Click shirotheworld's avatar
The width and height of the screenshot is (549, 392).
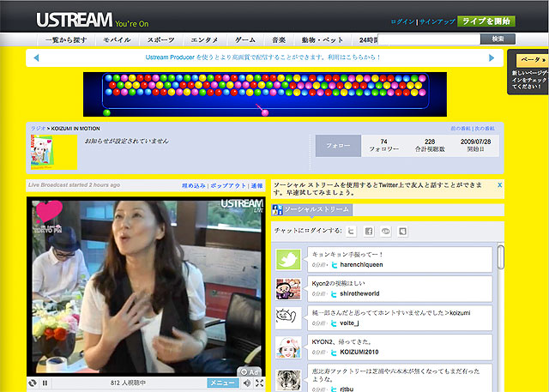click(x=288, y=289)
